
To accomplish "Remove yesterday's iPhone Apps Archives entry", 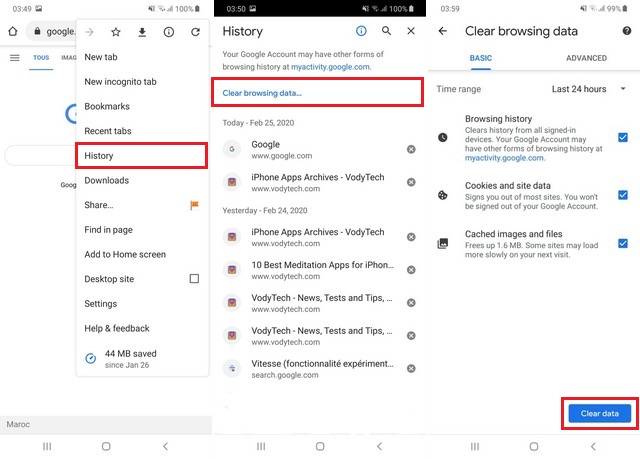I will point(411,237).
